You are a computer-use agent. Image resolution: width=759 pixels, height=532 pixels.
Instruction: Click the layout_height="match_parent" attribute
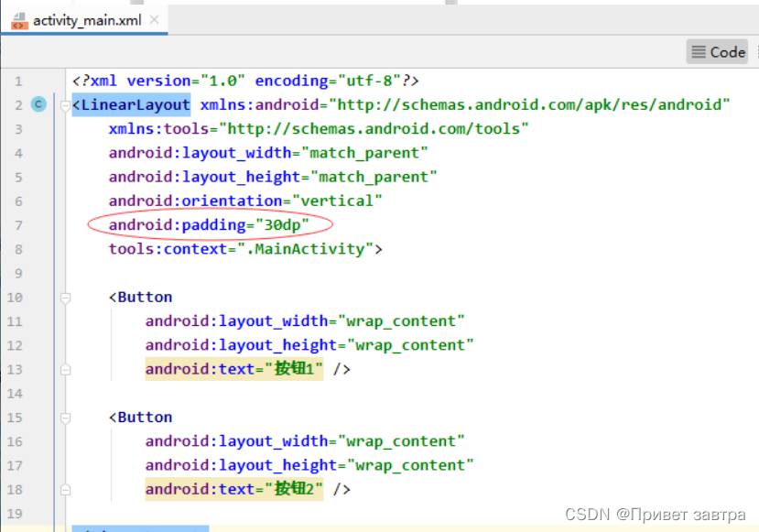273,177
